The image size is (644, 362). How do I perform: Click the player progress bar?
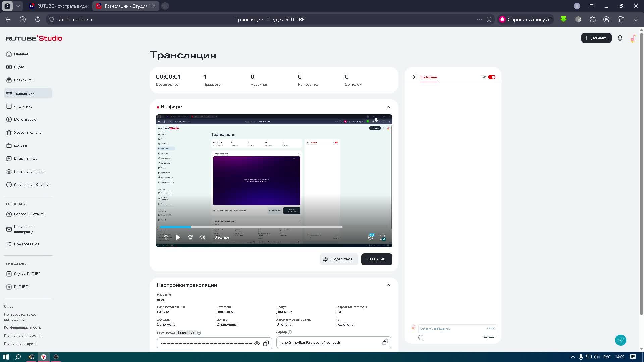click(251, 227)
